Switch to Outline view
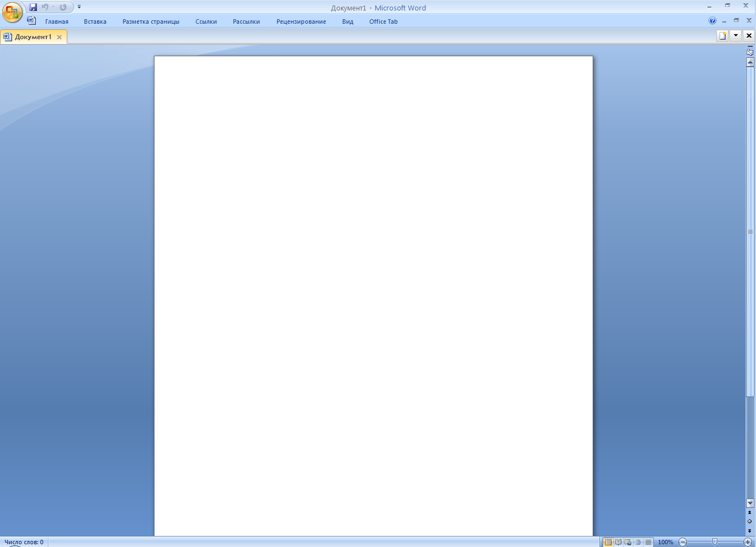Screen dimensions: 756x547 pos(638,542)
